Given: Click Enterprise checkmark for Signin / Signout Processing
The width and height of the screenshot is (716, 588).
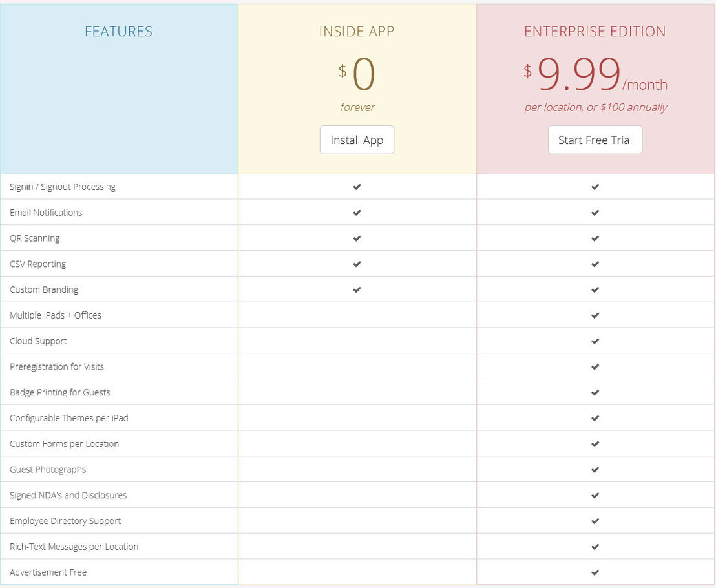Looking at the screenshot, I should coord(595,187).
